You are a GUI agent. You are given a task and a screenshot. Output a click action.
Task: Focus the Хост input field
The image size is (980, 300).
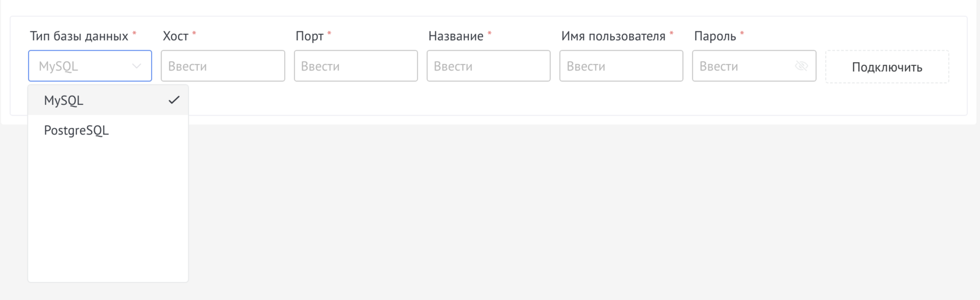point(223,66)
